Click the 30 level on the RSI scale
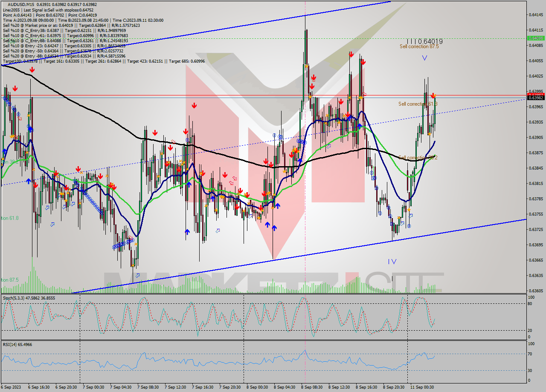Image resolution: width=546 pixels, height=392 pixels. [529, 370]
